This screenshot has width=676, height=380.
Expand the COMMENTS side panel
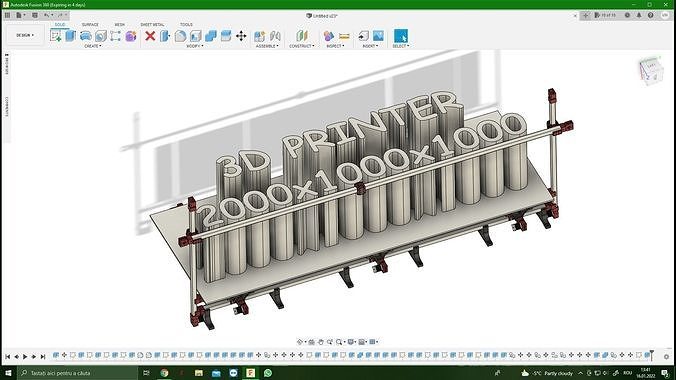[x=6, y=107]
